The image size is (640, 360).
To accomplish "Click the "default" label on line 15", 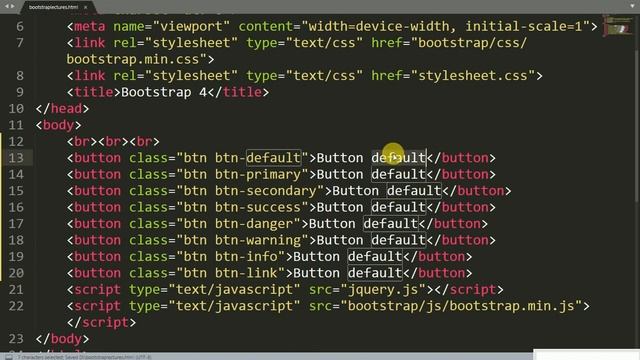I will point(414,191).
